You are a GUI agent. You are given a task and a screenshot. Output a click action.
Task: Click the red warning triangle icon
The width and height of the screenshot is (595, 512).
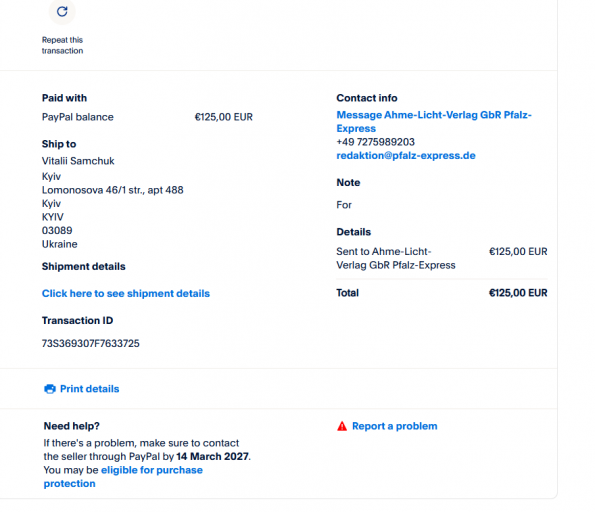click(342, 426)
